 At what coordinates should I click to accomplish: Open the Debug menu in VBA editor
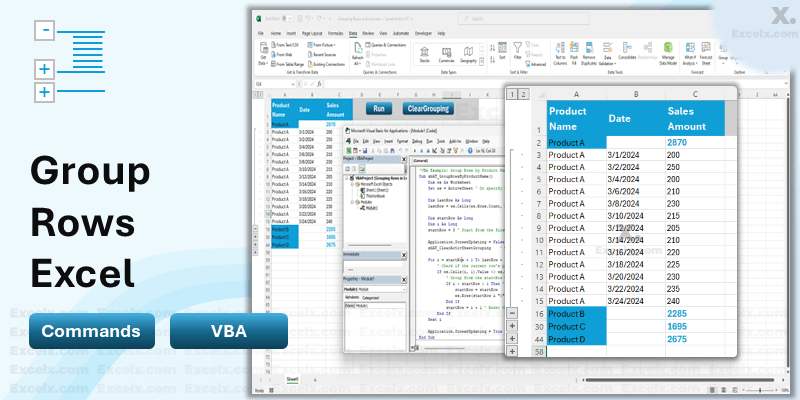click(417, 141)
